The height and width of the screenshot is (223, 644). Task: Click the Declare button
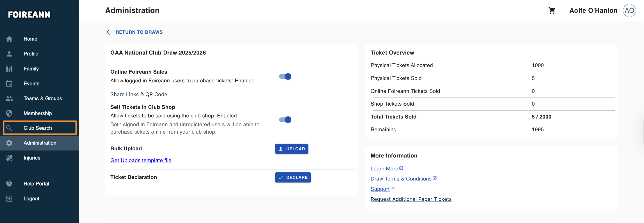[x=293, y=177]
